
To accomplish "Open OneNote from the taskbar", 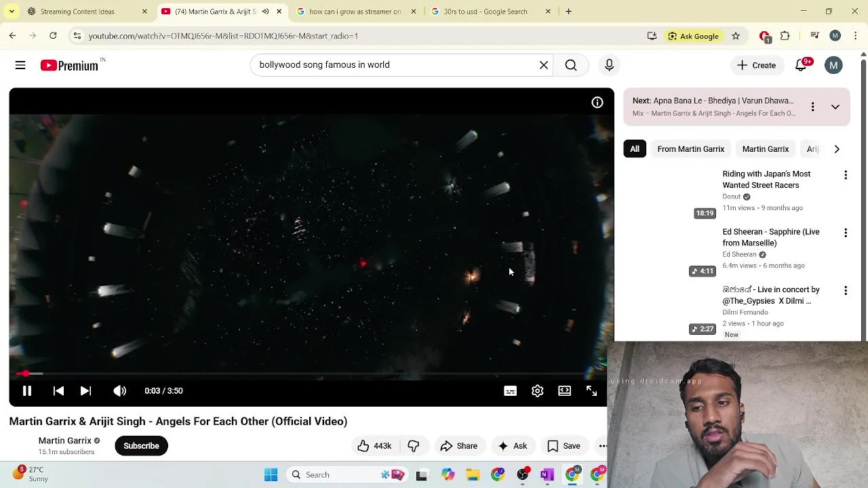I will pos(547,475).
